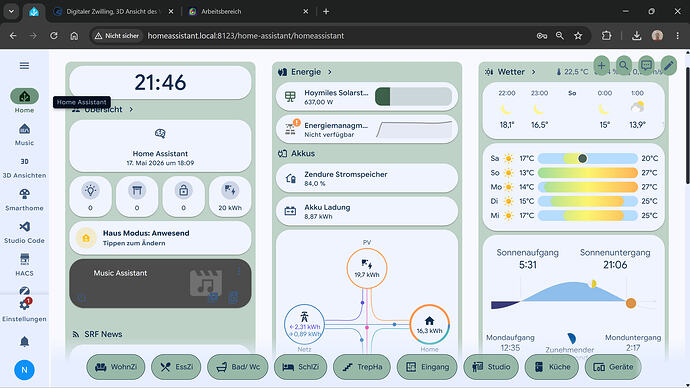Click the 1:00 hourly forecast
This screenshot has width=690, height=388.
[x=637, y=109]
